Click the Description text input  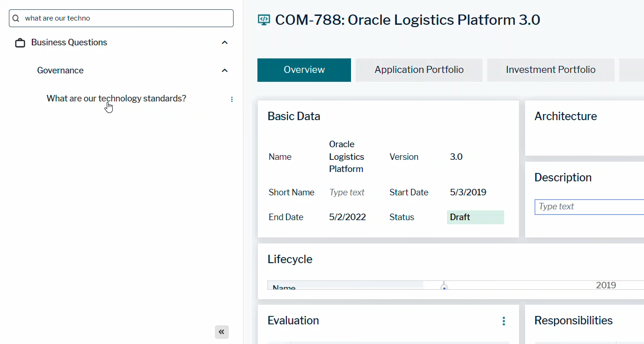590,207
